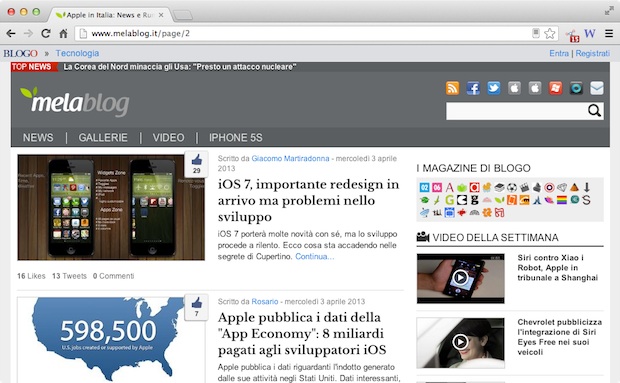620x383 pixels.
Task: Open the VIDEO section
Action: (x=168, y=138)
